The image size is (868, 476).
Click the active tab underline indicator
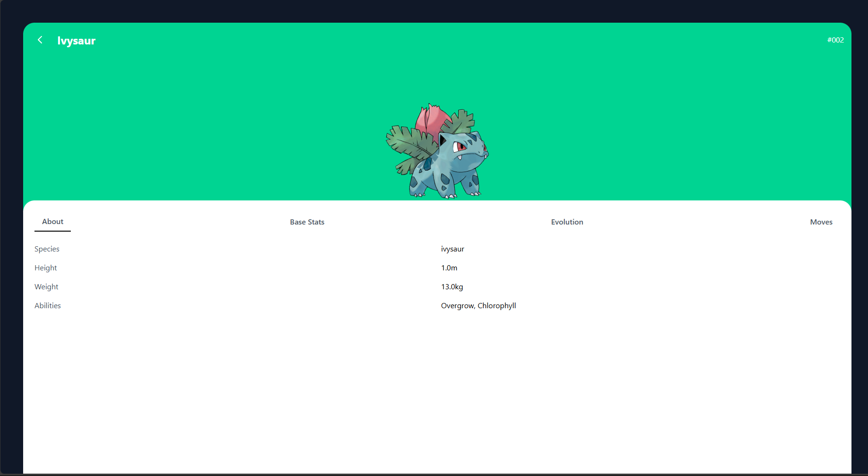click(x=52, y=231)
